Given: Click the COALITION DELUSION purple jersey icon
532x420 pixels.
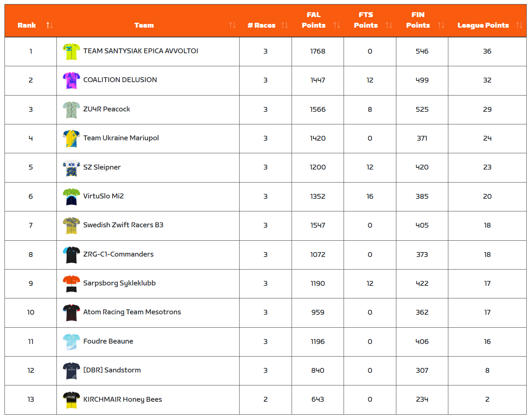Looking at the screenshot, I should 71,81.
